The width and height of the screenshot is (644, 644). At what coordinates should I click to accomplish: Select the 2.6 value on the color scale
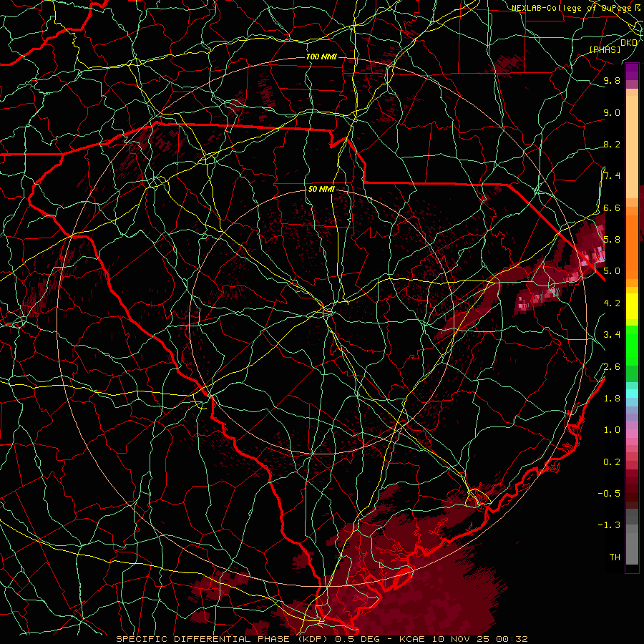pyautogui.click(x=612, y=367)
